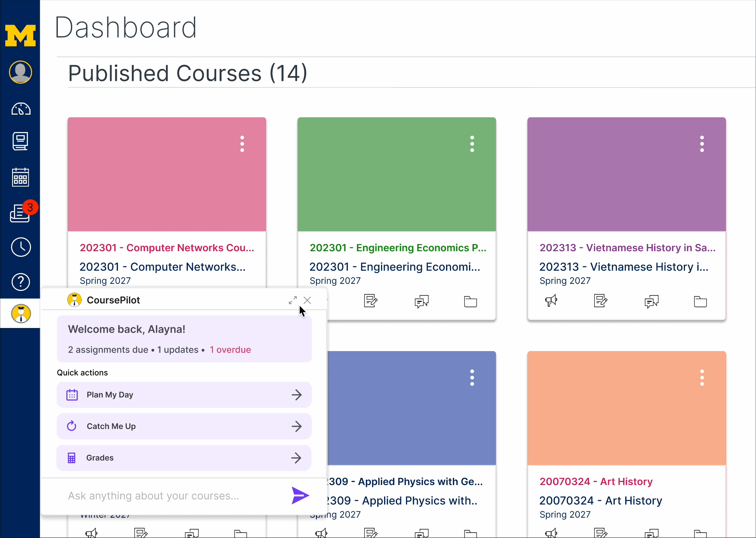Open 20070324 - Art History red link
This screenshot has height=538, width=756.
pos(596,482)
